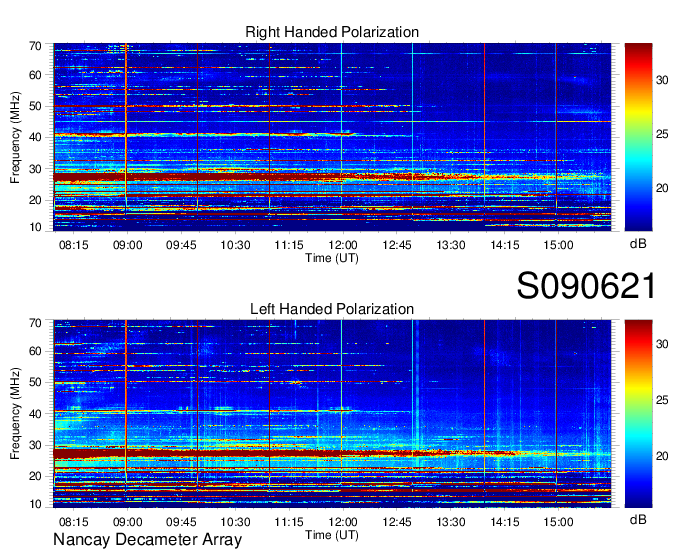Click the 08:15 tick on the bottom time axis
680x552 pixels.
[73, 522]
